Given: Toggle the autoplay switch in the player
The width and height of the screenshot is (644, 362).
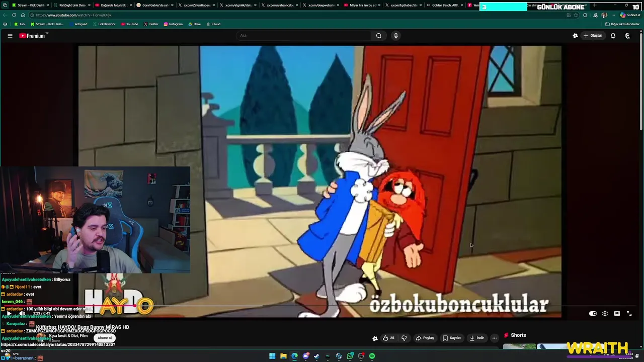Looking at the screenshot, I should pos(593,313).
